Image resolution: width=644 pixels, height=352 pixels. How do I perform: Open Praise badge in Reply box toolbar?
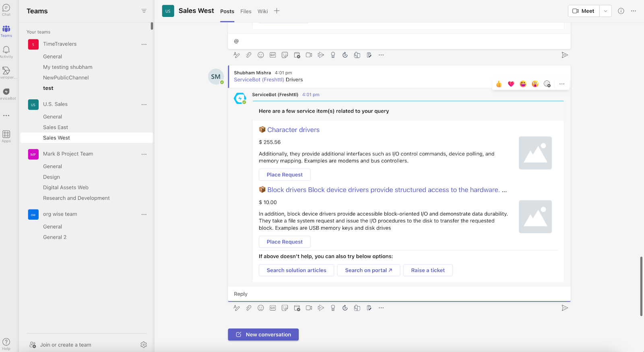(x=333, y=308)
